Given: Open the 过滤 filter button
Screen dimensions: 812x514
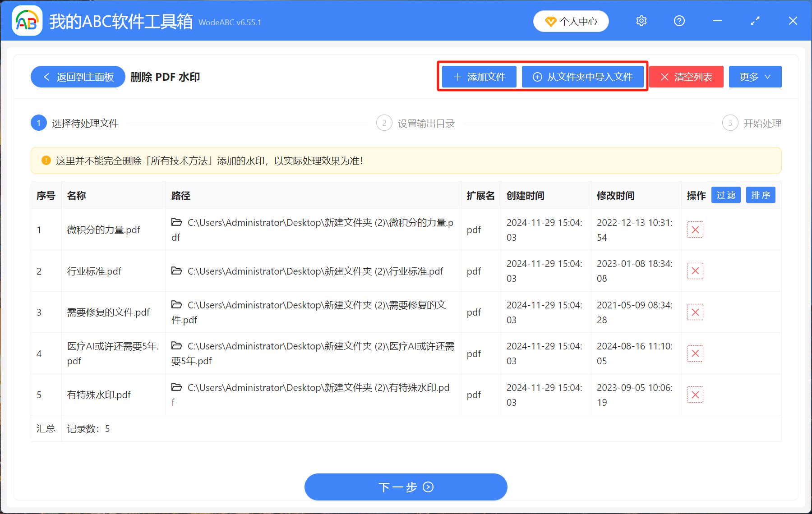Looking at the screenshot, I should pyautogui.click(x=725, y=195).
